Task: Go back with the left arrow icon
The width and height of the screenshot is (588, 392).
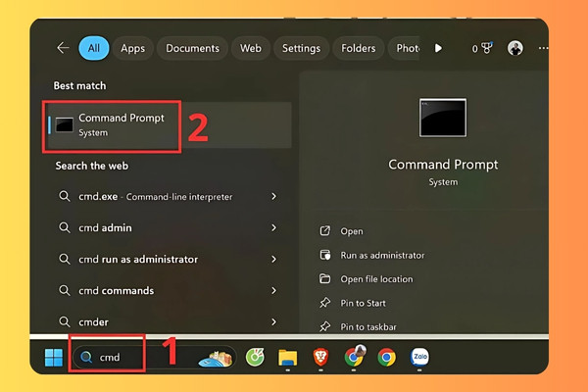Action: click(x=63, y=48)
